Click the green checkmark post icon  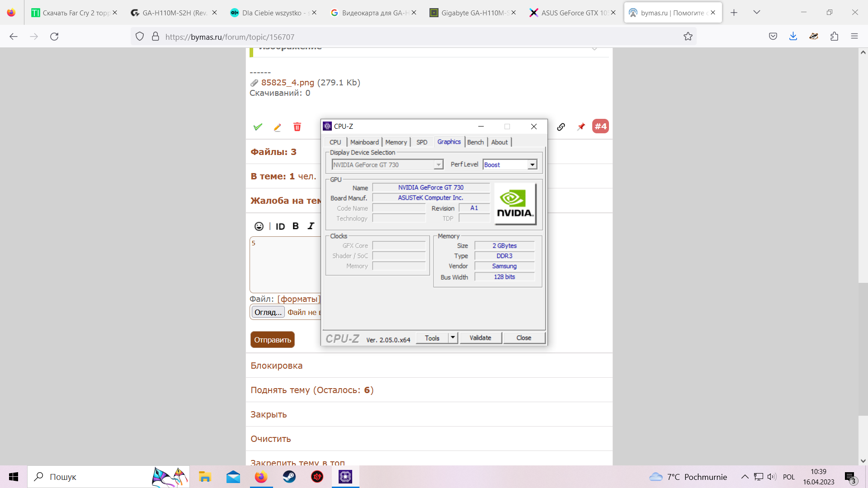tap(258, 127)
